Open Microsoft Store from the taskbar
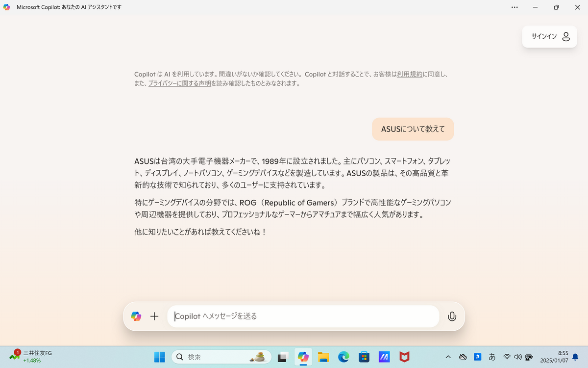The width and height of the screenshot is (588, 368). 364,357
